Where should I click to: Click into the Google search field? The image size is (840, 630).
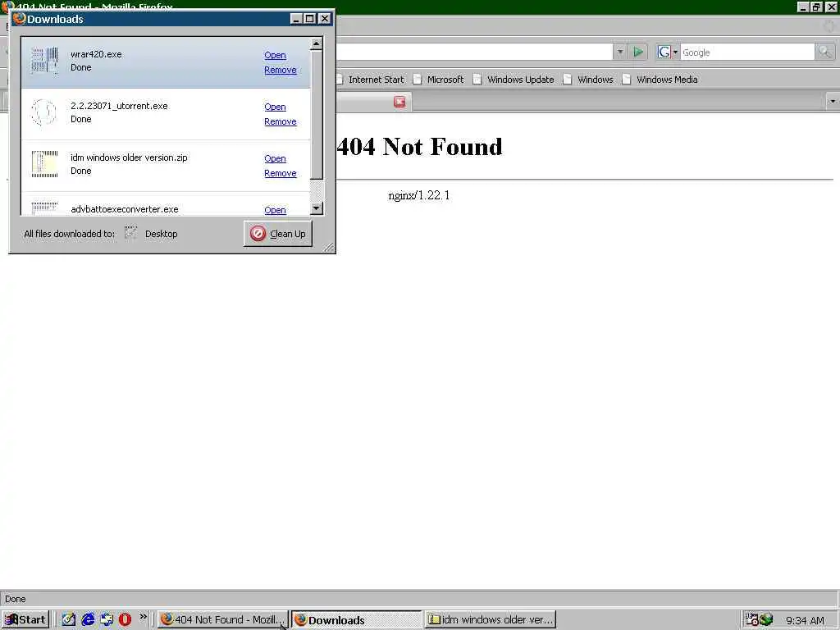pyautogui.click(x=746, y=52)
